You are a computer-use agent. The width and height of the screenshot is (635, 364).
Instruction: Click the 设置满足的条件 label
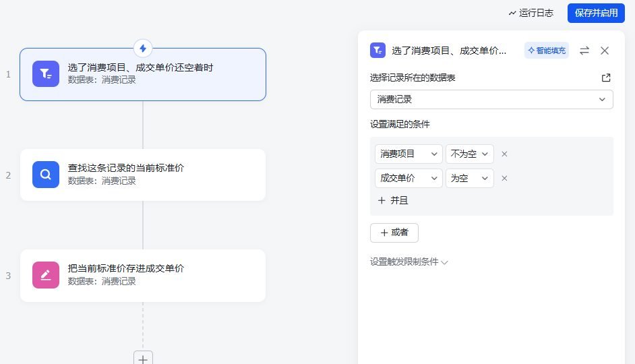tap(400, 124)
